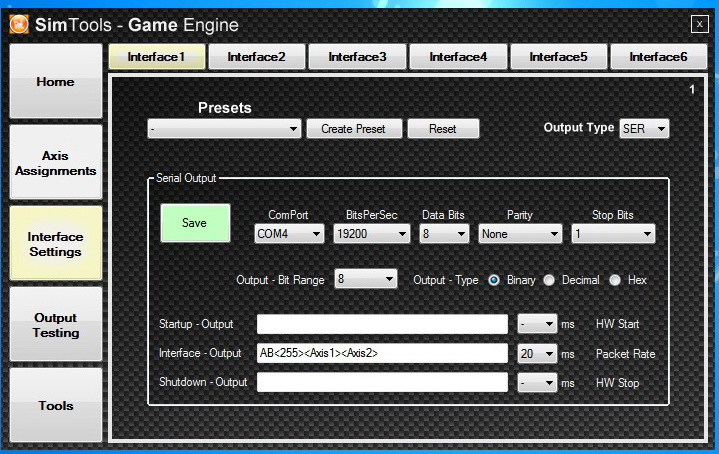
Task: Click the HW Stop label
Action: coord(617,382)
